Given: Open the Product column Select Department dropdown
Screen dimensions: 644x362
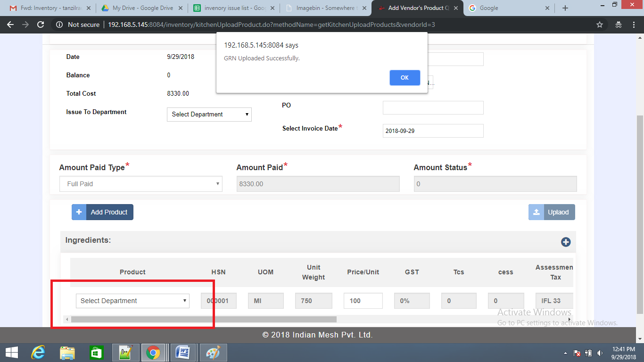Looking at the screenshot, I should tap(132, 301).
